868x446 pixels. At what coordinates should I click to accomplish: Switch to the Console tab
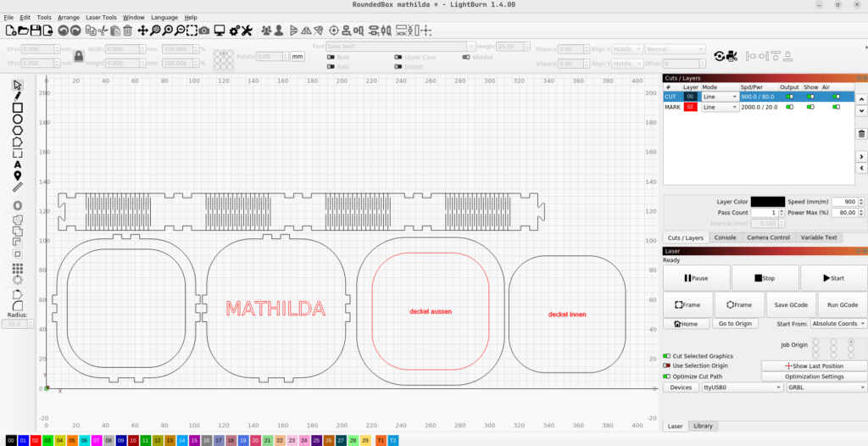point(725,237)
